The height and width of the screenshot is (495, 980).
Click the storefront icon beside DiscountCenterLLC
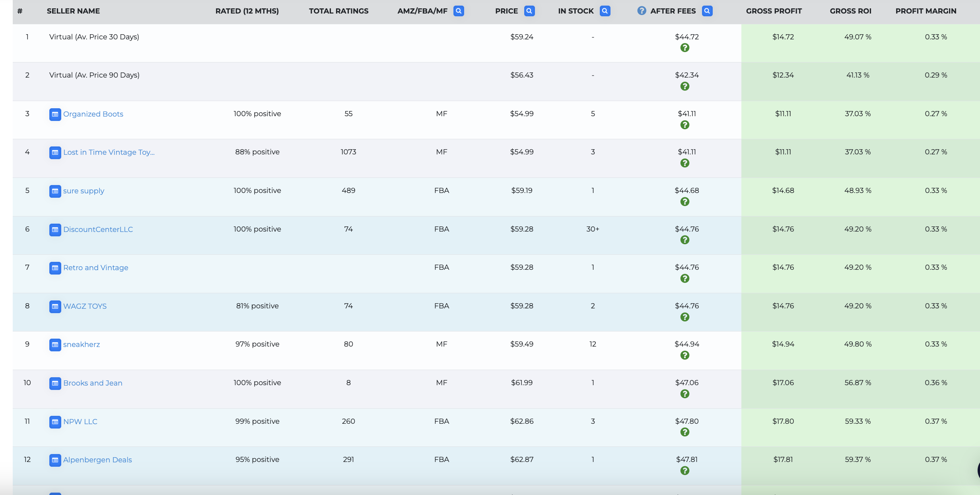point(55,230)
